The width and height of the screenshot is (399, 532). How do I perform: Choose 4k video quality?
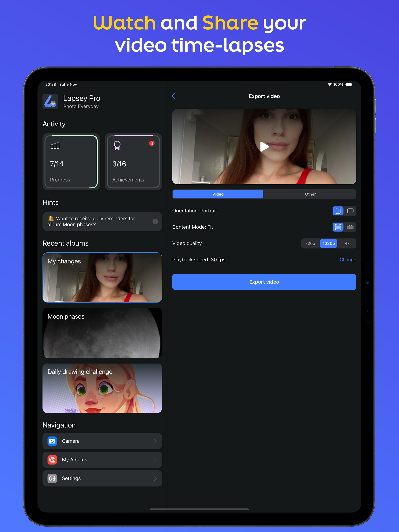coord(347,244)
